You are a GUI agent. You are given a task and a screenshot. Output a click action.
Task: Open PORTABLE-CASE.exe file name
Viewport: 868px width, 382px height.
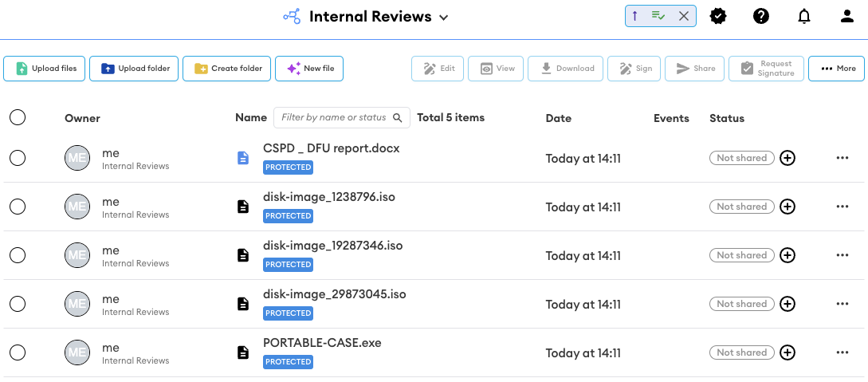[x=322, y=343]
